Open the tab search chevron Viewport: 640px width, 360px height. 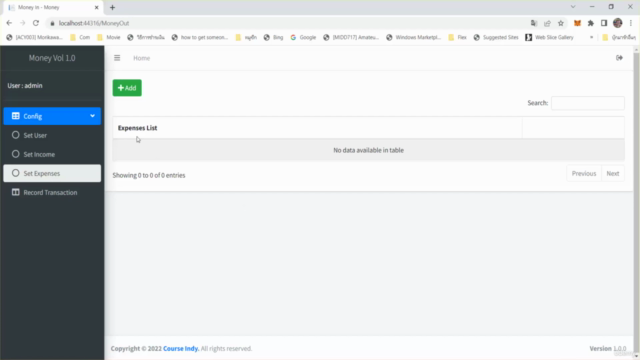[573, 7]
